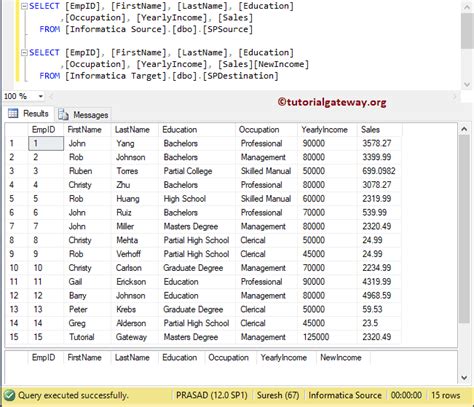Click the Messages tab icon
This screenshot has width=474, height=407.
[63, 114]
